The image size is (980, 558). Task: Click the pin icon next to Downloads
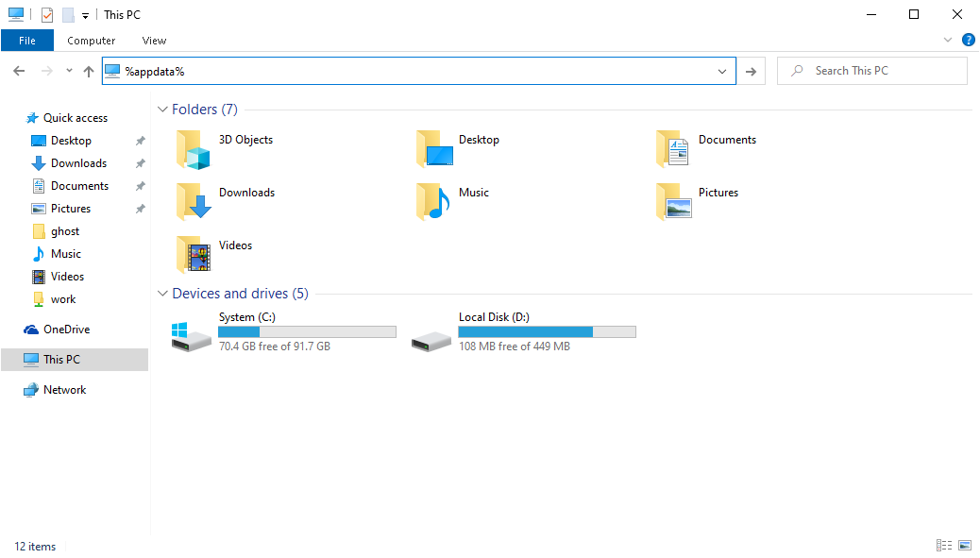(140, 163)
